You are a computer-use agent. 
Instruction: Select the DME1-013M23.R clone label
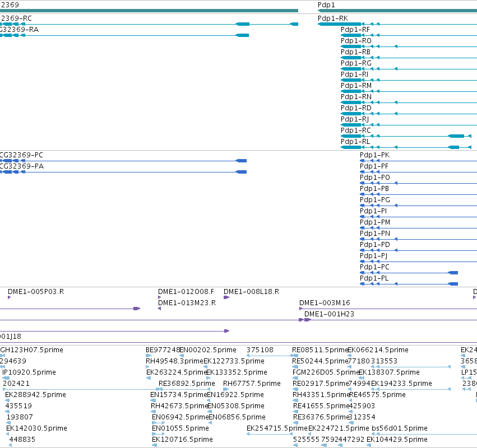pos(187,303)
